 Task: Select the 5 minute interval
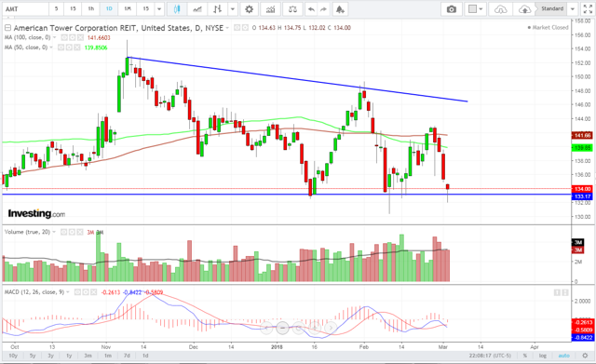click(x=56, y=8)
